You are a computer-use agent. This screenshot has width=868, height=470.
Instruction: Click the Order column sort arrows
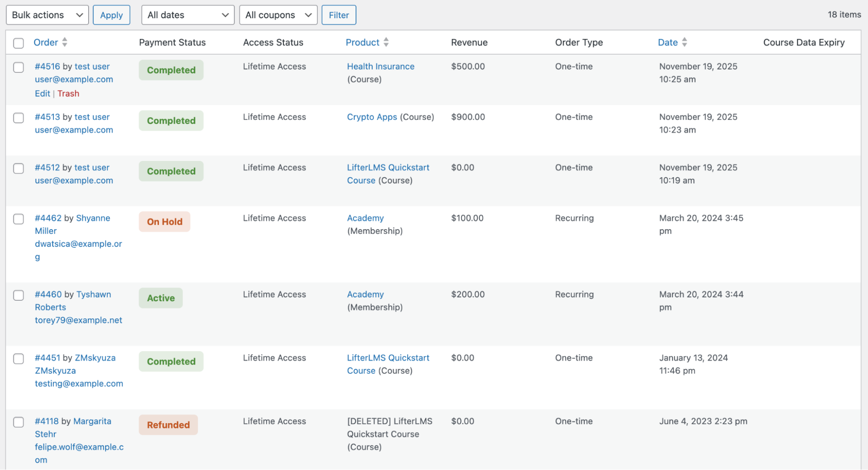(65, 42)
